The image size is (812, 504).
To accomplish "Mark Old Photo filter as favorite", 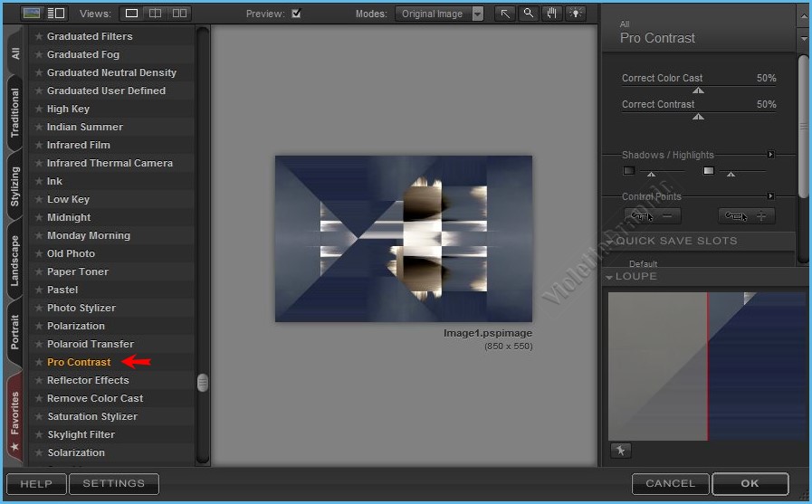I will (38, 253).
